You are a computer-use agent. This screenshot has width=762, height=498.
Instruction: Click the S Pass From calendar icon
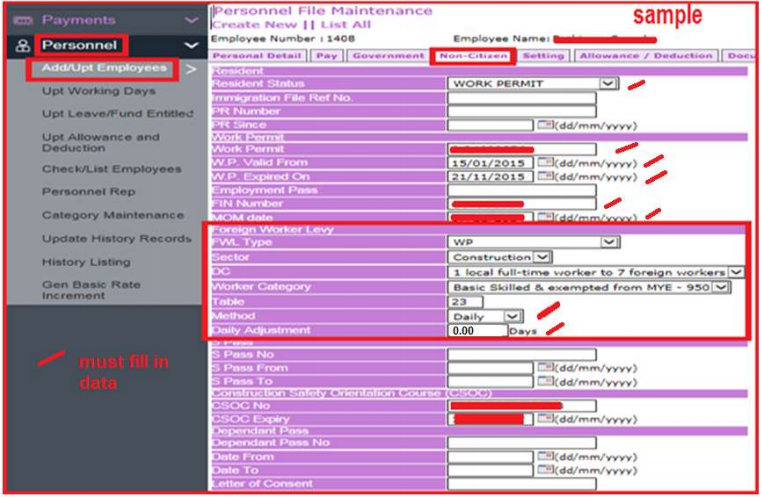coord(545,368)
